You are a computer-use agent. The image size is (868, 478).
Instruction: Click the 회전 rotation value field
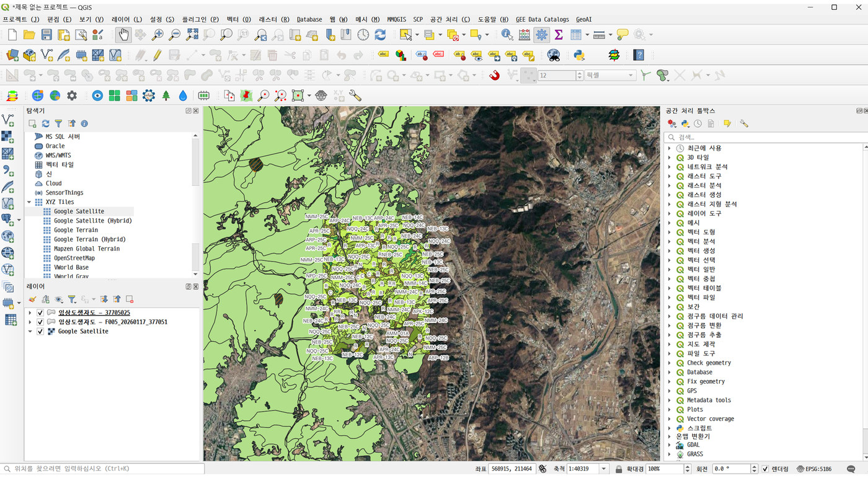[x=732, y=469]
